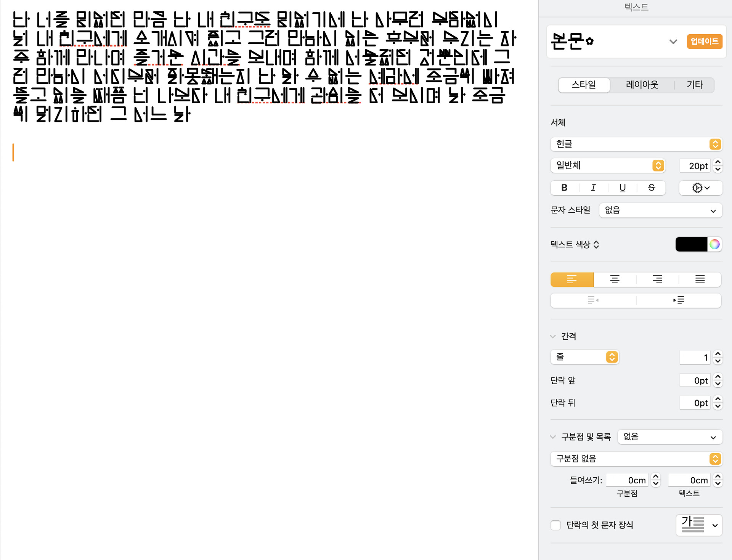
Task: Switch to the 기타 tab
Action: [695, 85]
